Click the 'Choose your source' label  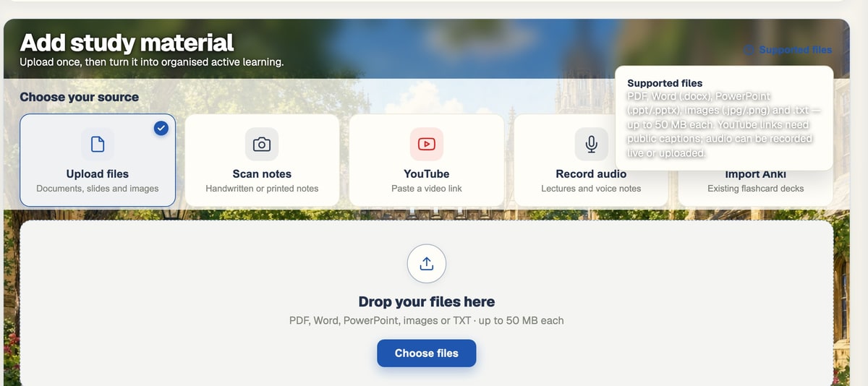(79, 97)
